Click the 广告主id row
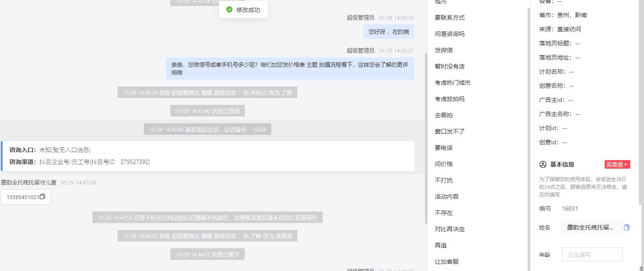This screenshot has height=271, width=644. 556,100
